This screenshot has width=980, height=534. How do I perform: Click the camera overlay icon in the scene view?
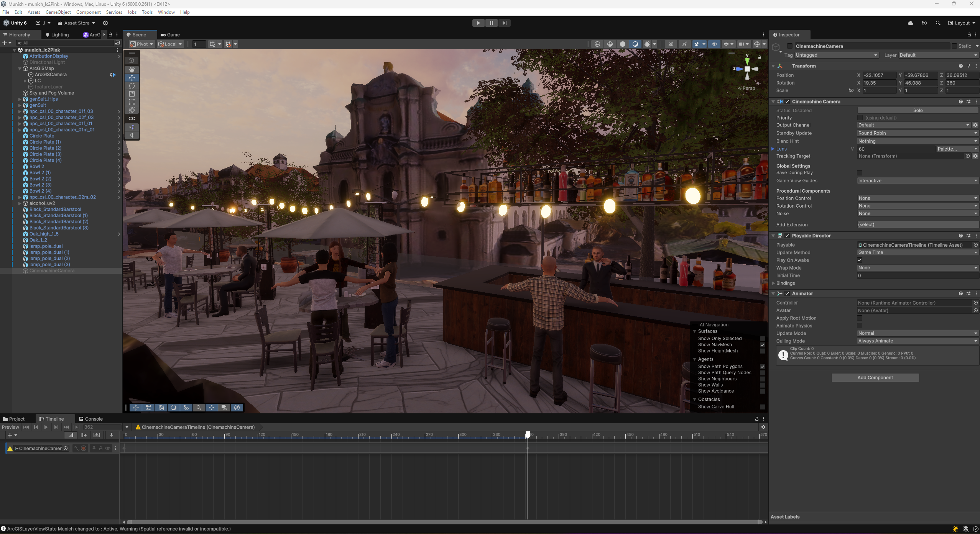[x=224, y=408]
